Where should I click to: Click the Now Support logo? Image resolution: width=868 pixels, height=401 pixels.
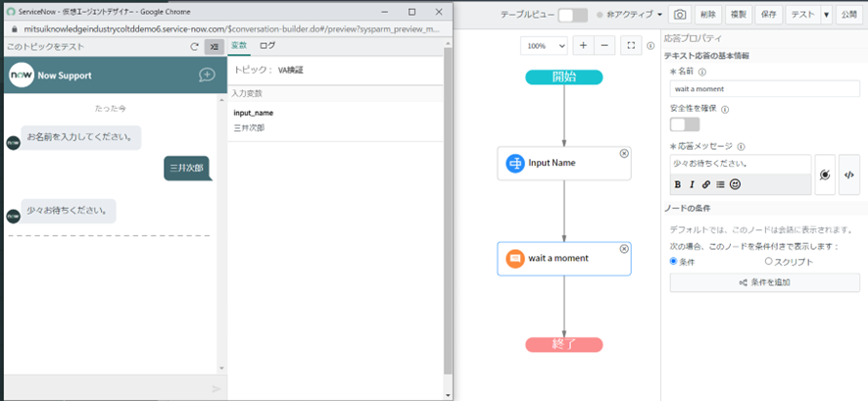click(x=22, y=75)
